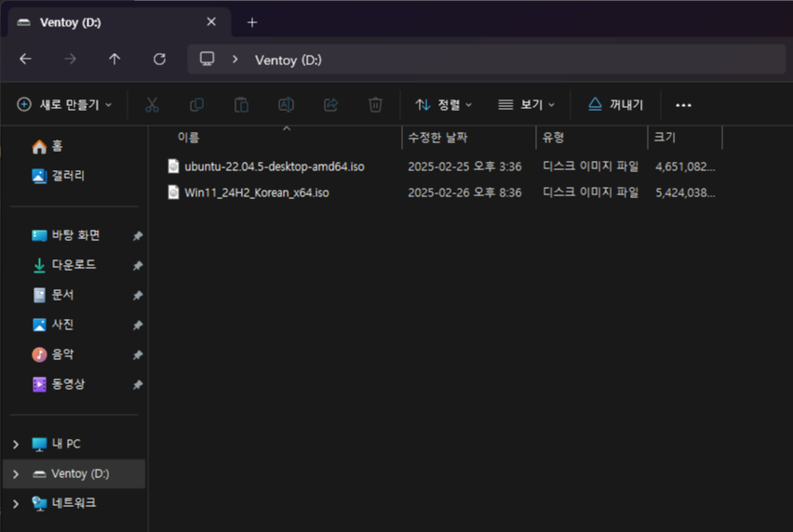Select the Ventoy (D:) tab
Image resolution: width=793 pixels, height=532 pixels.
[119, 22]
